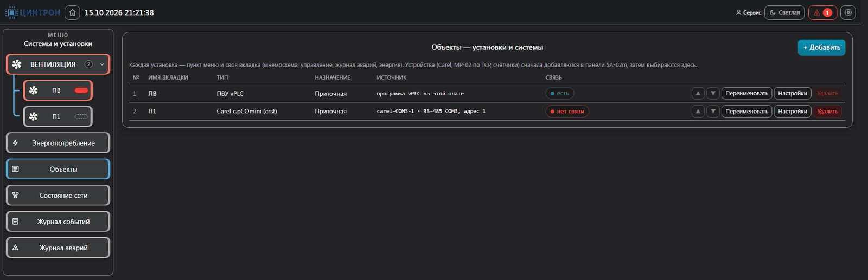868x280 pixels.
Task: Click Переименовать for the П1 row
Action: (x=746, y=111)
